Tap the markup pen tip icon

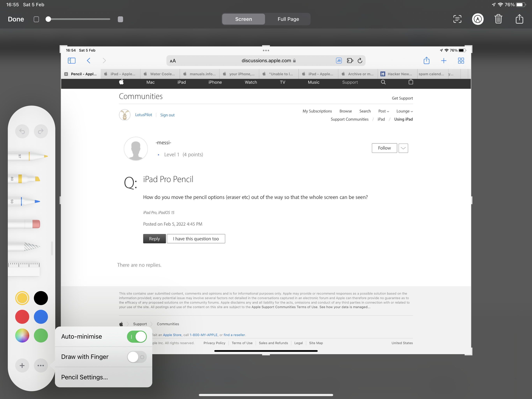tap(477, 19)
